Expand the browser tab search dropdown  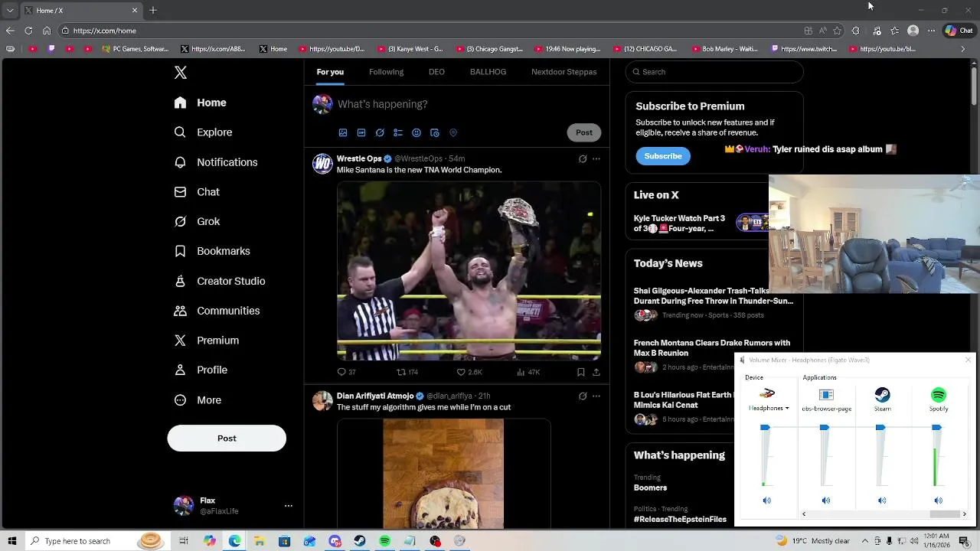[10, 11]
